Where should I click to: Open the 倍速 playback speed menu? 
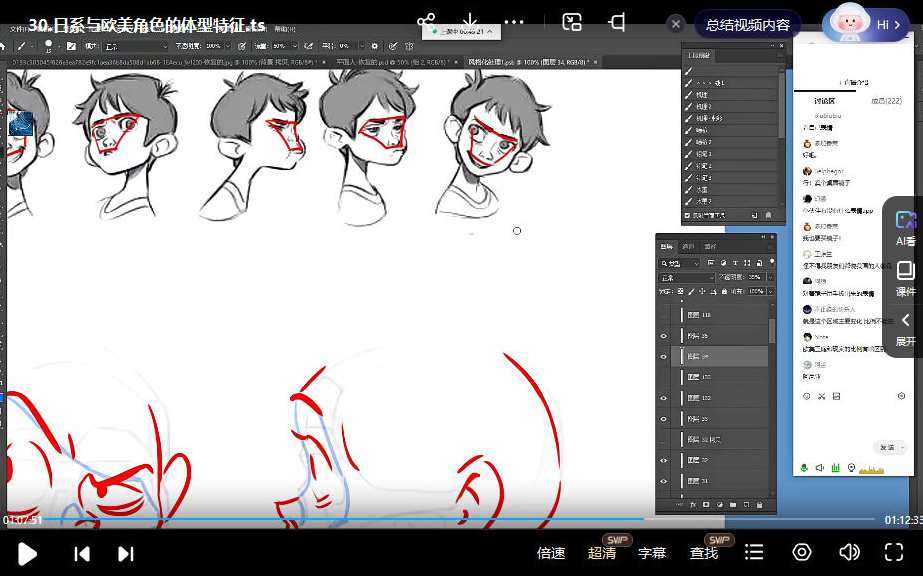point(551,553)
